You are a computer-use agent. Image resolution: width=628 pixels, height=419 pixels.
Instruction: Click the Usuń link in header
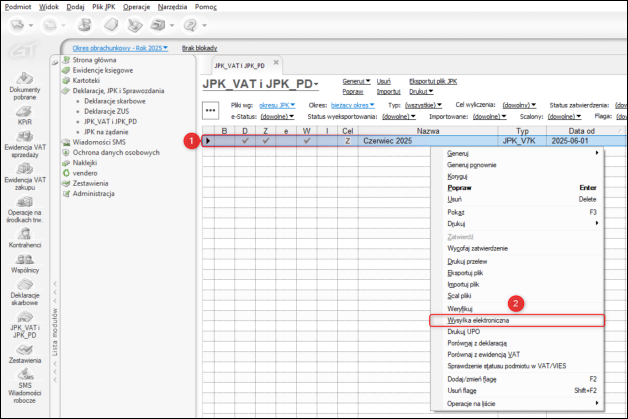click(383, 81)
